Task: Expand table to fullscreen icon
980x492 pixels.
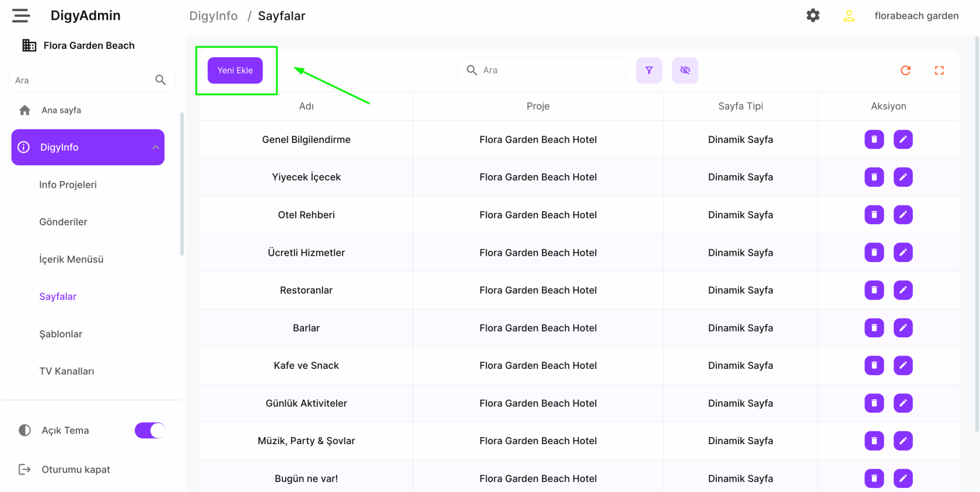Action: (939, 70)
